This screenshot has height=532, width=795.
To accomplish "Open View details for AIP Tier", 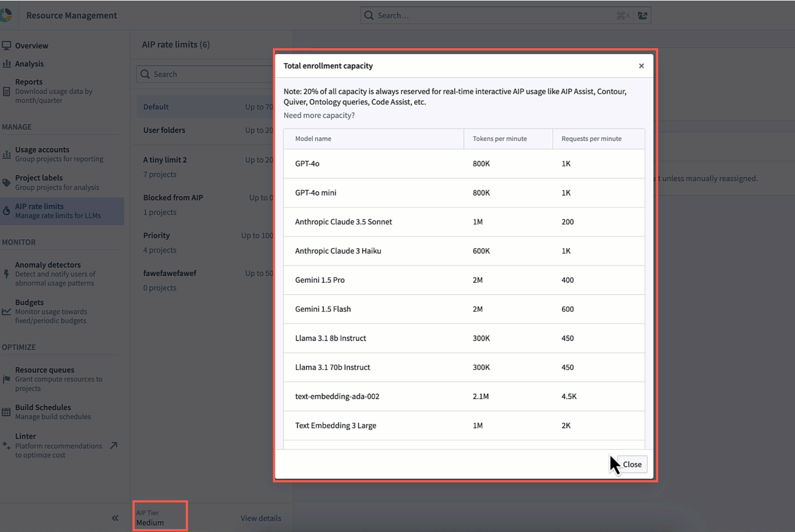I will coord(261,518).
